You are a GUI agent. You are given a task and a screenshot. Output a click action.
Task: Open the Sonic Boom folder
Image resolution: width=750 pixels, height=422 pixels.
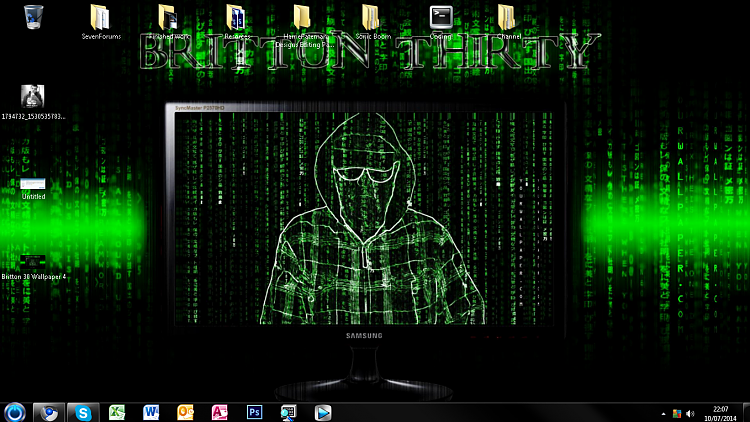[x=373, y=22]
